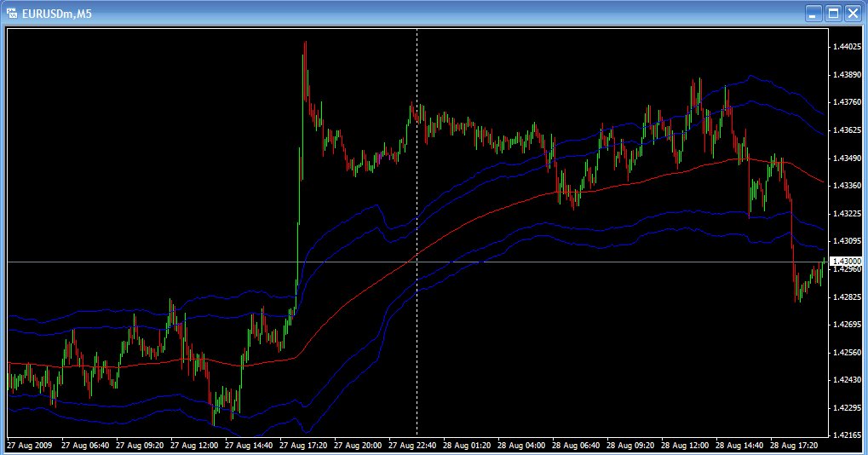Select the 28 Aug 06:40 time label

click(576, 445)
